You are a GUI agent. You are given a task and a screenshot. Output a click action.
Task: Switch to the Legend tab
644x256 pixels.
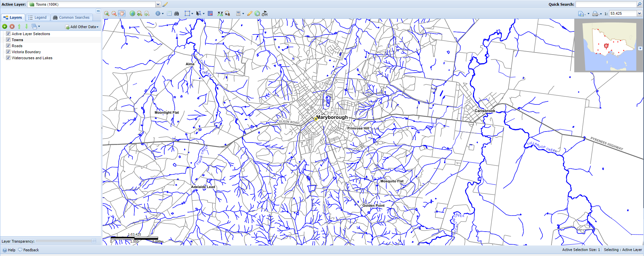point(38,17)
